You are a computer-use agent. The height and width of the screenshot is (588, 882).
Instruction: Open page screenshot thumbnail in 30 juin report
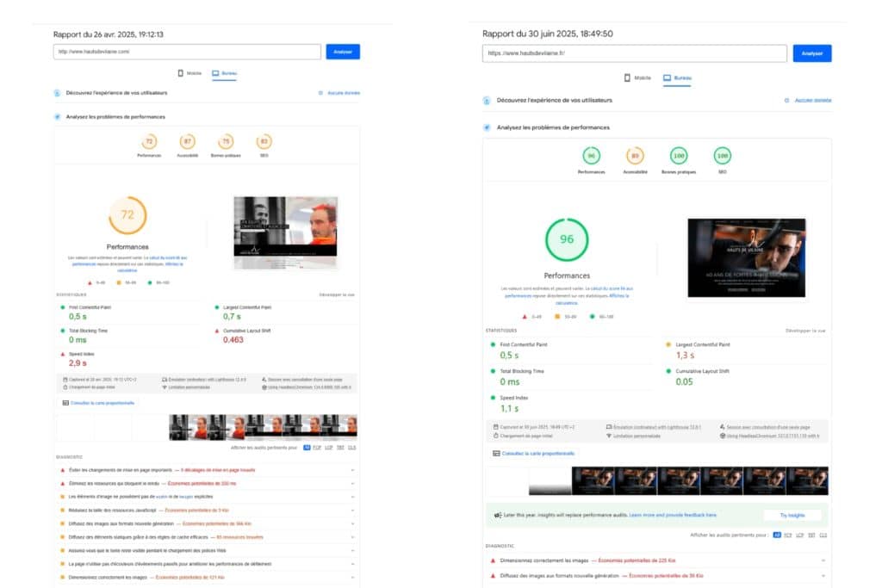pos(747,258)
